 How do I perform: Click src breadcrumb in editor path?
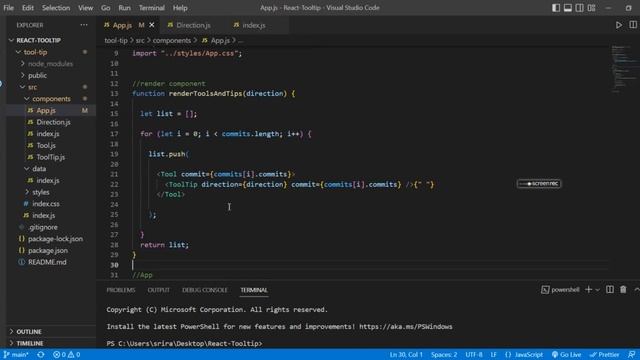click(x=140, y=40)
